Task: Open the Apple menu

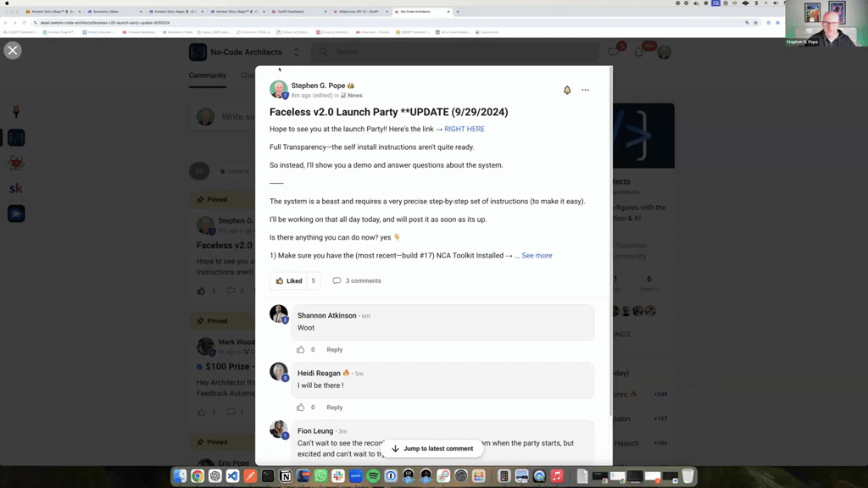Action: [x=7, y=3]
